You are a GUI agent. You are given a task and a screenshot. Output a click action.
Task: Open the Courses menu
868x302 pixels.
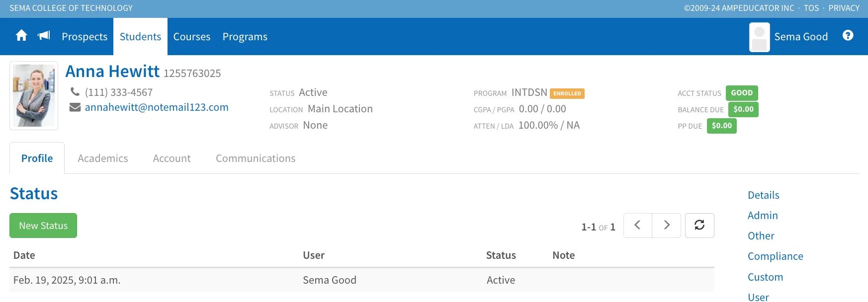click(x=192, y=37)
